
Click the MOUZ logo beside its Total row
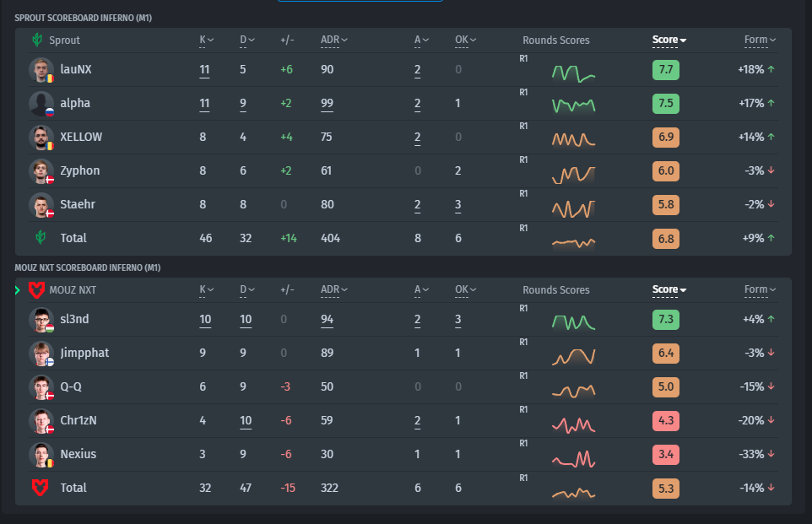tap(41, 488)
